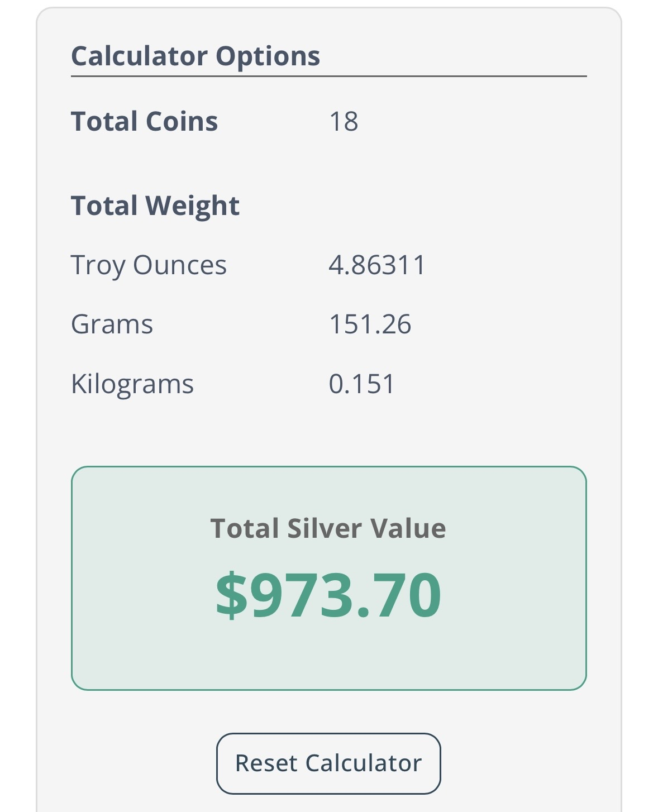The width and height of the screenshot is (658, 812).
Task: Click the Total Silver Value heading
Action: point(328,528)
